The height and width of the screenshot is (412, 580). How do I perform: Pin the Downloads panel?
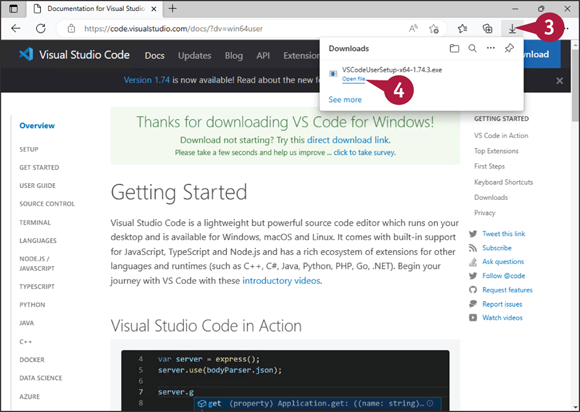509,48
